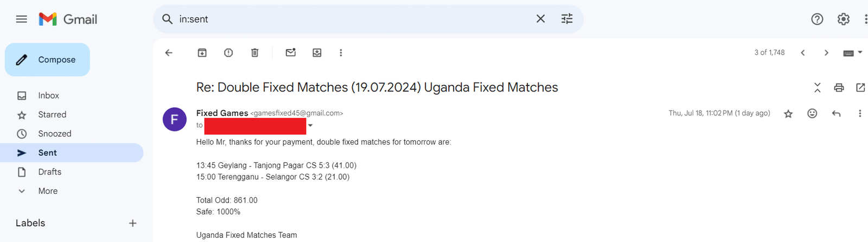Delete the open email
Screen dimensions: 868x242
point(254,53)
